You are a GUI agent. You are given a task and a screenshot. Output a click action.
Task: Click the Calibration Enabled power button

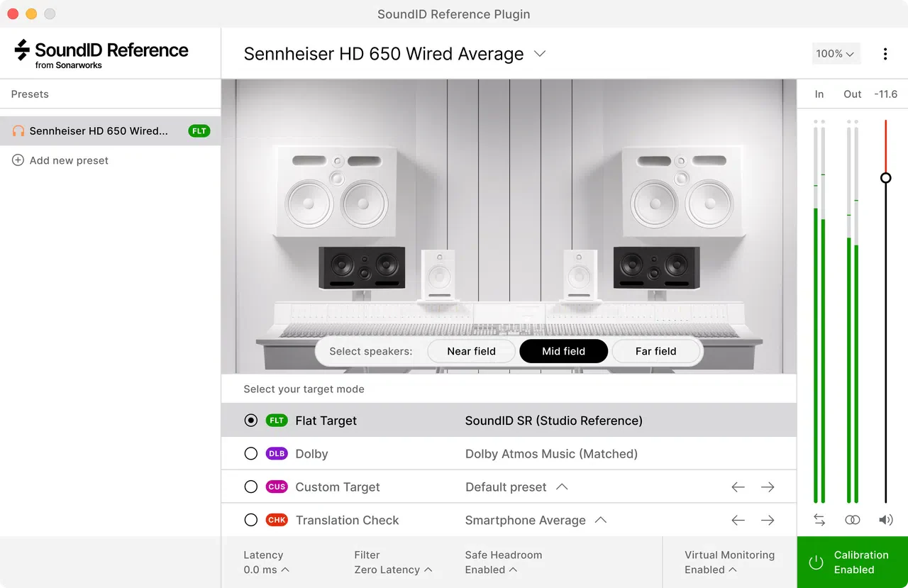point(853,562)
